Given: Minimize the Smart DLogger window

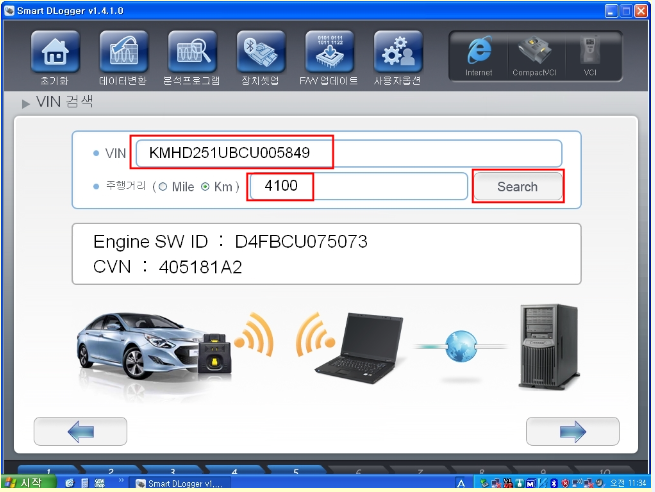Looking at the screenshot, I should (611, 10).
